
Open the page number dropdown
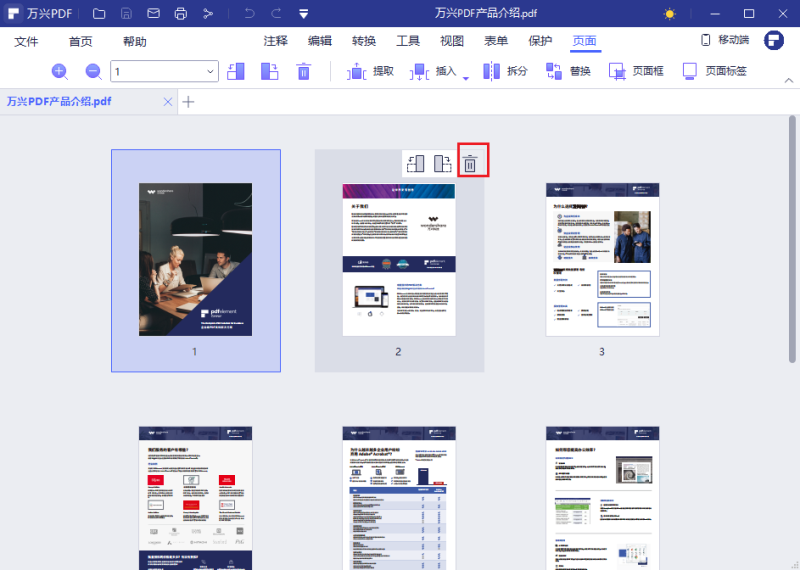[x=210, y=71]
